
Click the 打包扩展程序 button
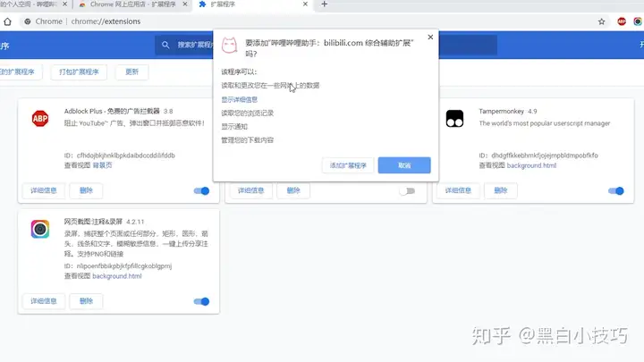click(x=79, y=72)
